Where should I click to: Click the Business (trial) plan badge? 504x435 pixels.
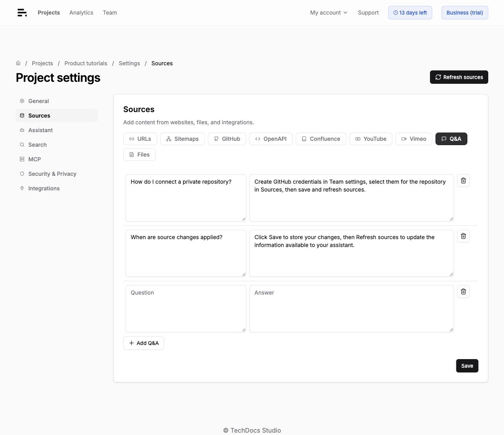(x=465, y=13)
